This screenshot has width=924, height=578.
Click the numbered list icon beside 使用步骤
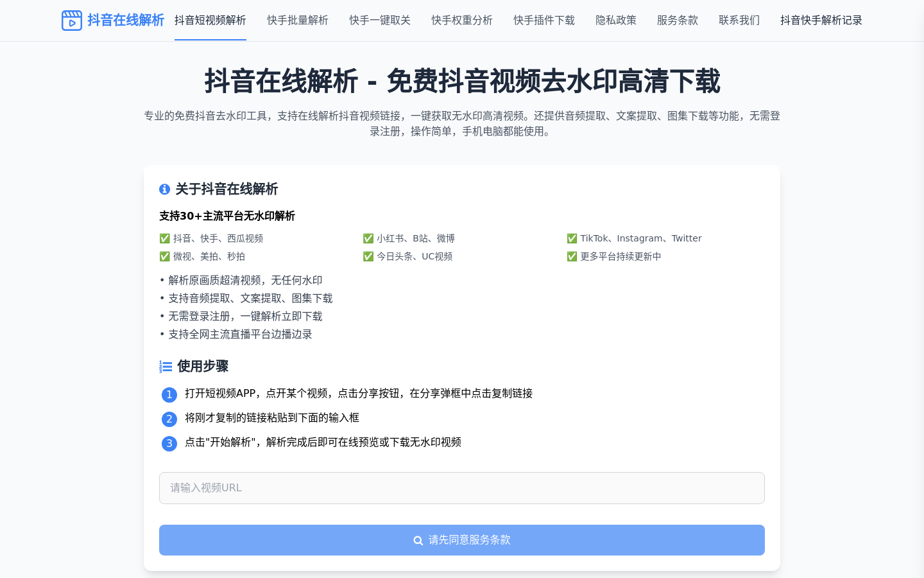click(166, 367)
